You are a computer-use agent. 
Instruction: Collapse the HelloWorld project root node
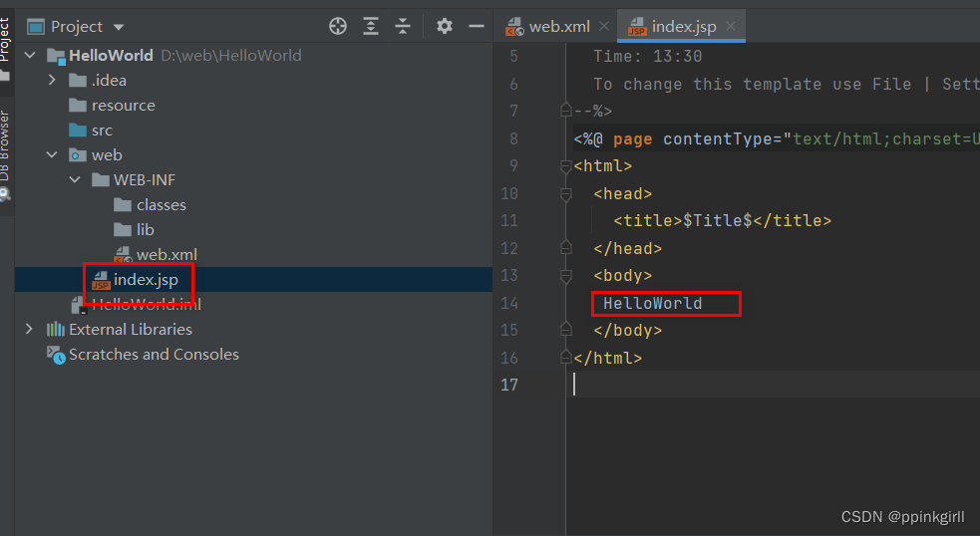tap(30, 55)
